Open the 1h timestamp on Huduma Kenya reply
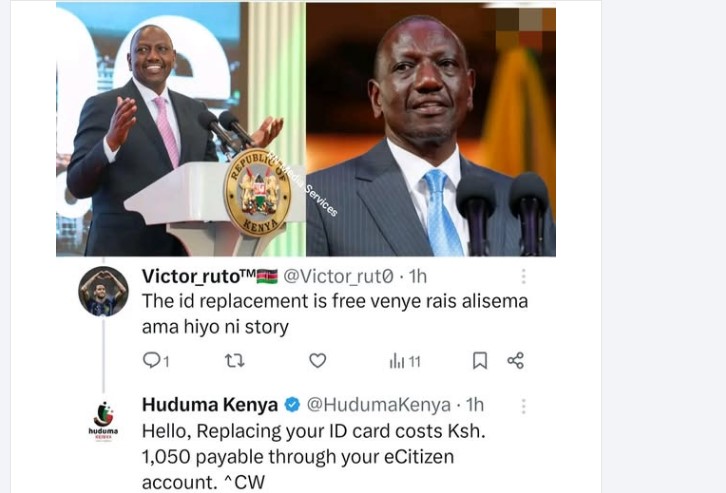Screen dimensions: 726x493 click(475, 405)
